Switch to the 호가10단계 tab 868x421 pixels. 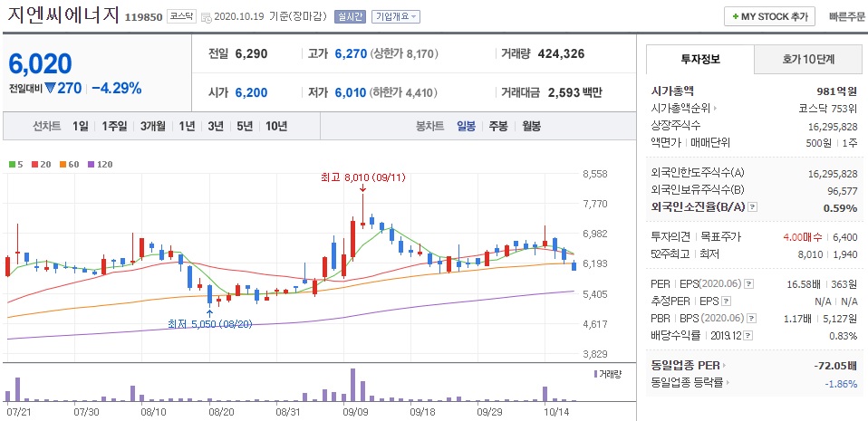pyautogui.click(x=809, y=59)
